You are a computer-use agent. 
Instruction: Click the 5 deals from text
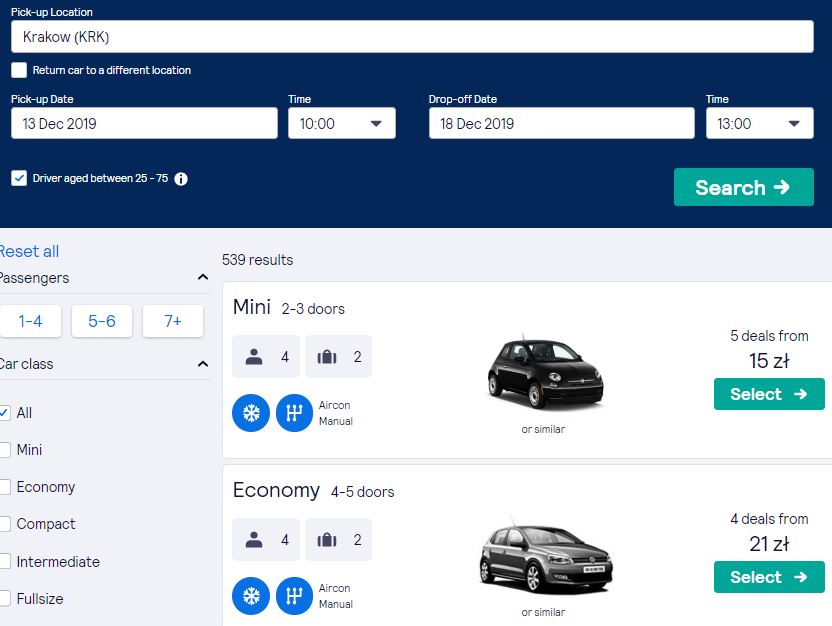[769, 336]
